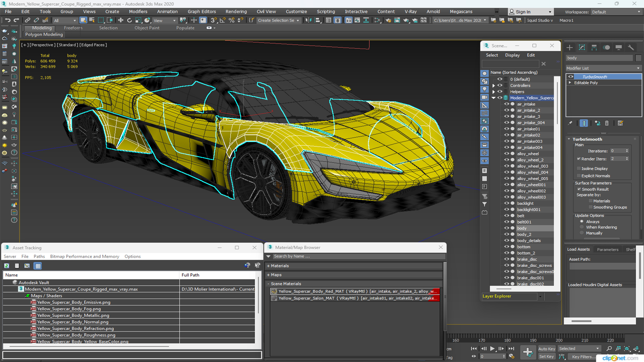Image resolution: width=644 pixels, height=362 pixels.
Task: Toggle visibility eye of the TurboSmooth modifier
Action: click(571, 77)
